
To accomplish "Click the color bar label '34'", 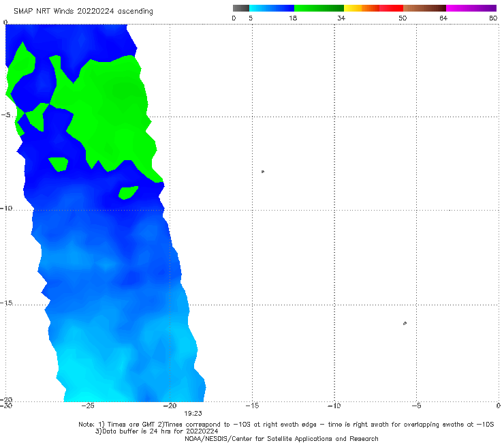I will (341, 18).
